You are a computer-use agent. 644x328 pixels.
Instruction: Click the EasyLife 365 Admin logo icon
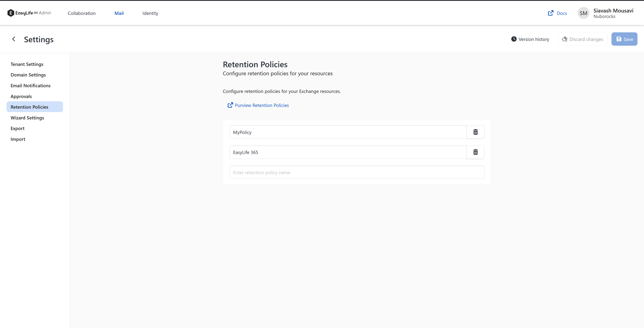click(x=10, y=13)
